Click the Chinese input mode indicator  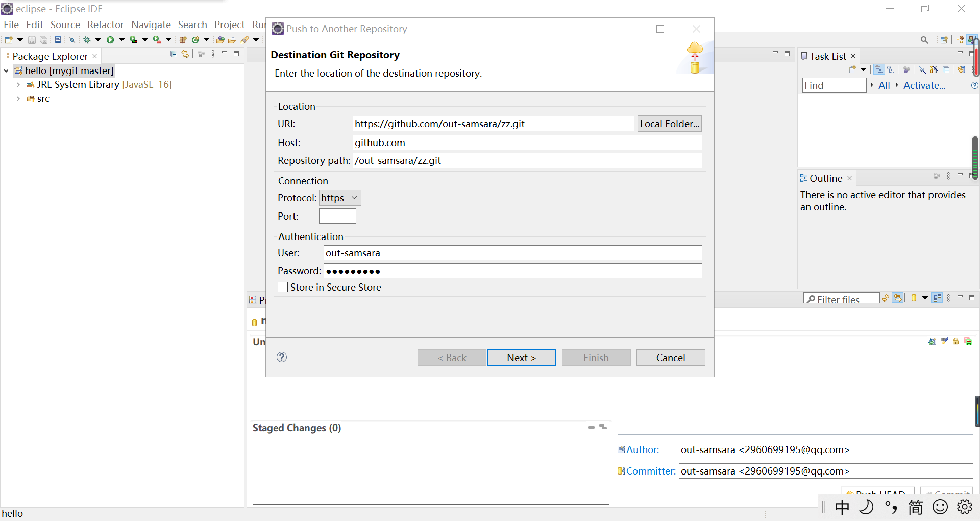click(843, 507)
